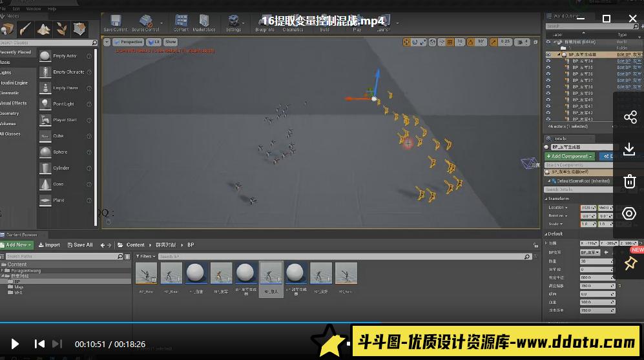Click the video progress bar near its middle

click(x=322, y=323)
